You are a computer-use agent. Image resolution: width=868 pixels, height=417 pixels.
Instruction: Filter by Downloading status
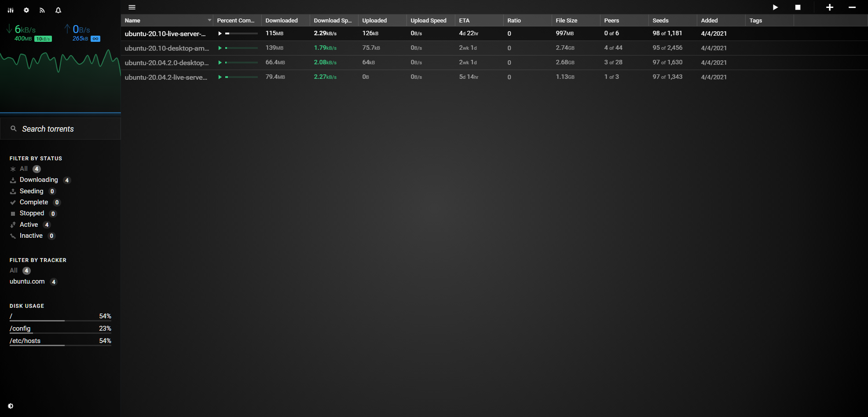[x=39, y=180]
